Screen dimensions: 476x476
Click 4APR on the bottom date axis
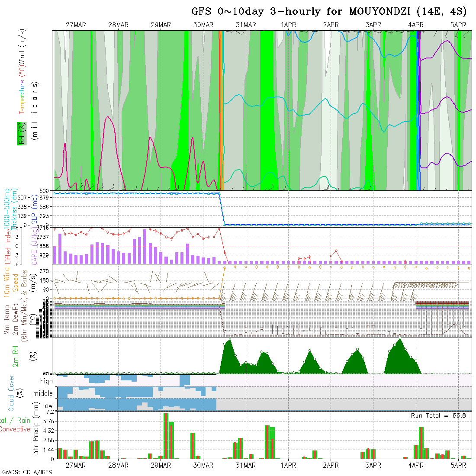pos(416,465)
